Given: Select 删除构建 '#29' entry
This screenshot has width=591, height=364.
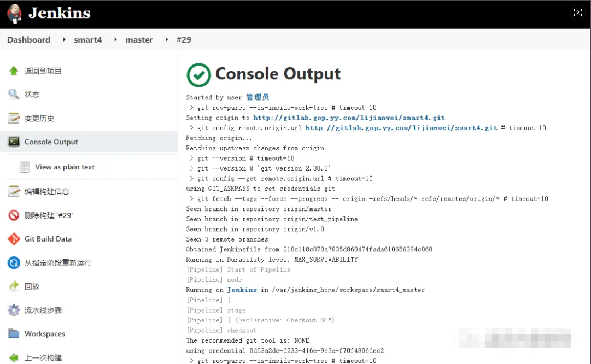Looking at the screenshot, I should coord(49,215).
